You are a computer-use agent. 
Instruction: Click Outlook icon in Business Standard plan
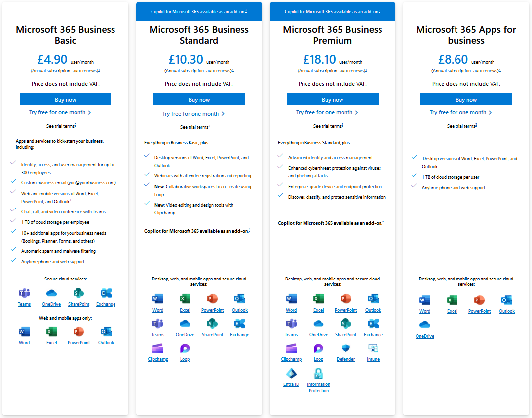(239, 299)
